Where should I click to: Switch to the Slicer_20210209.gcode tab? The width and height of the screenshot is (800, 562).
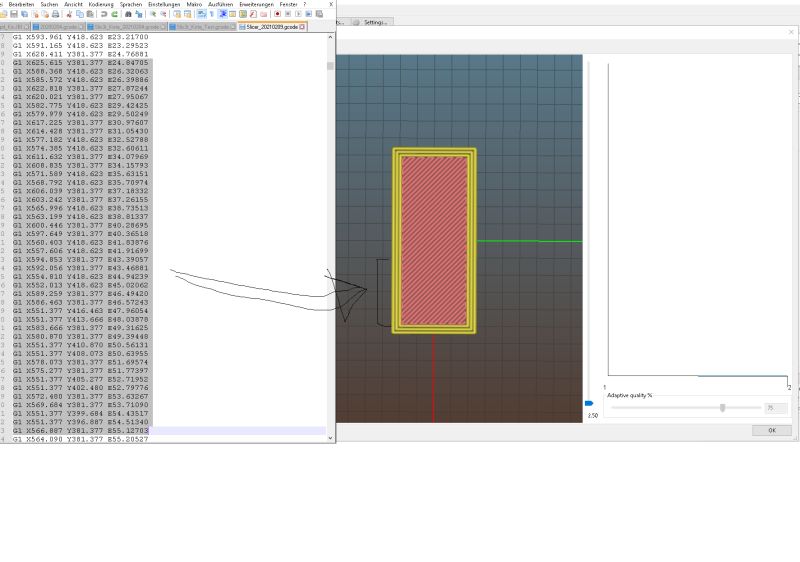[272, 27]
